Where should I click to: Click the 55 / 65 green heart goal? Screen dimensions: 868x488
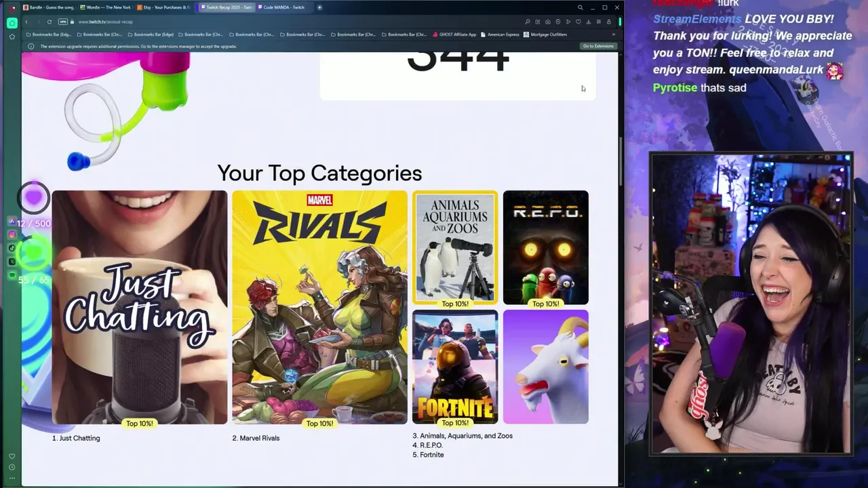[33, 261]
